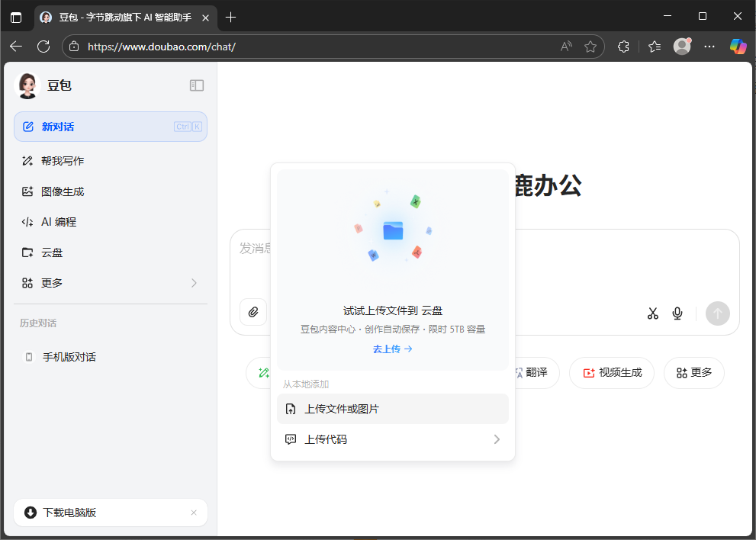
Task: Open the 手机版对话 history conversation
Action: pyautogui.click(x=69, y=356)
